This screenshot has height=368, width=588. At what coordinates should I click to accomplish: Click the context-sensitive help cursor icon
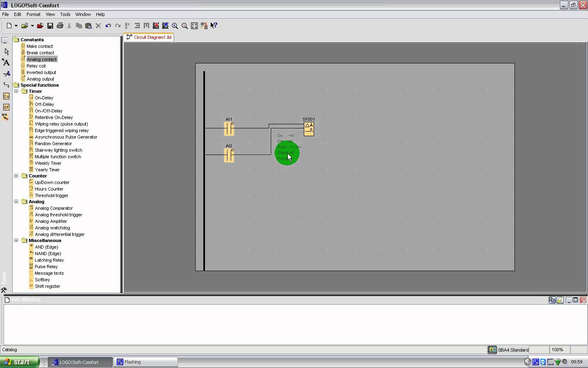coord(214,26)
